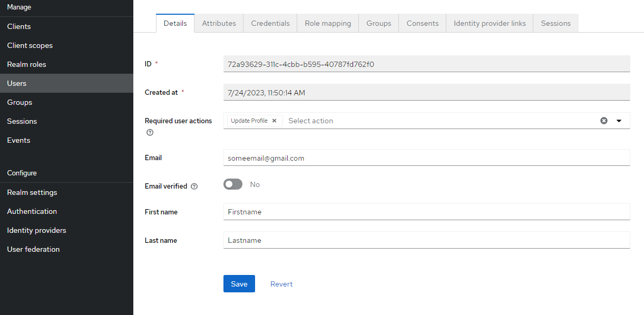This screenshot has width=644, height=315.
Task: Clear all selected required actions
Action: [x=603, y=121]
